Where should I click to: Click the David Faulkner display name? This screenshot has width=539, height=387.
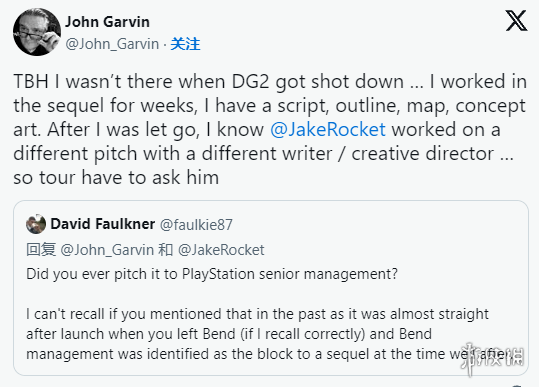click(102, 224)
